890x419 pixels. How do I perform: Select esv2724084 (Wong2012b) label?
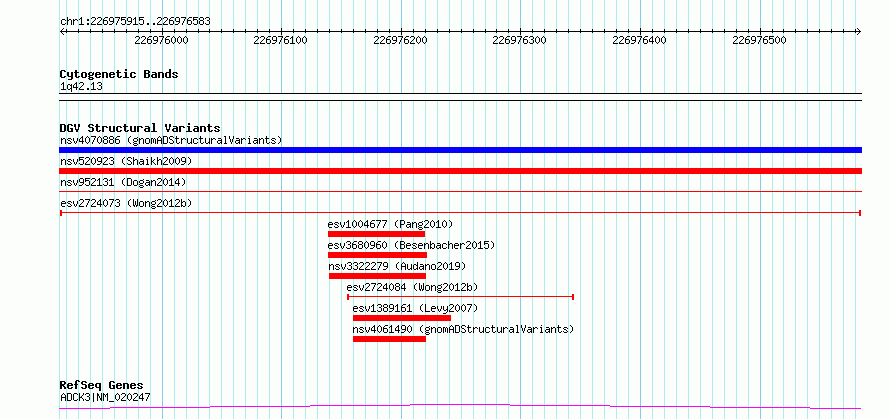(x=412, y=287)
